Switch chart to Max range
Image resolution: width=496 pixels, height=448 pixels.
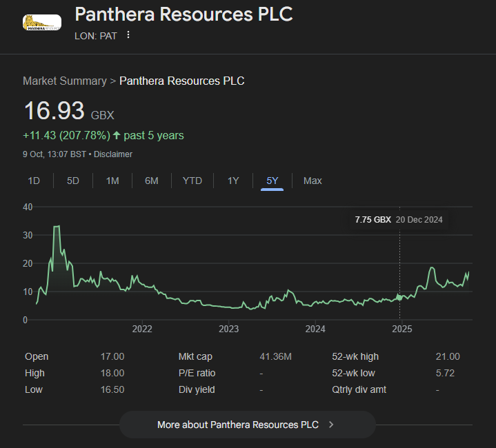[x=313, y=181]
